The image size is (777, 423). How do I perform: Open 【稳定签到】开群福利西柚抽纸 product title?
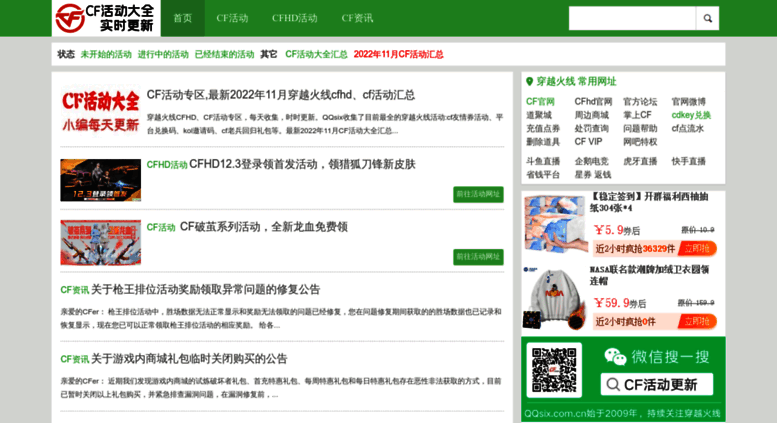click(x=650, y=202)
